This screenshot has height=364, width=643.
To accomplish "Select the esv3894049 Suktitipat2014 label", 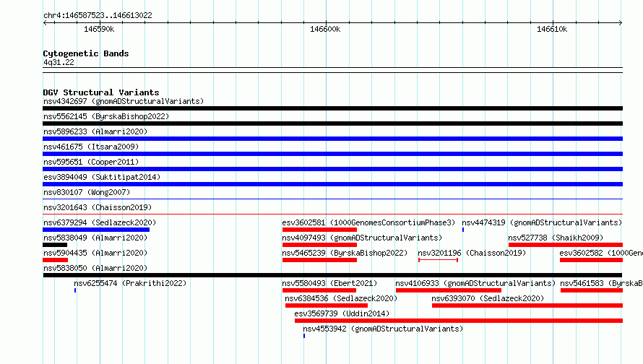I will 102,177.
